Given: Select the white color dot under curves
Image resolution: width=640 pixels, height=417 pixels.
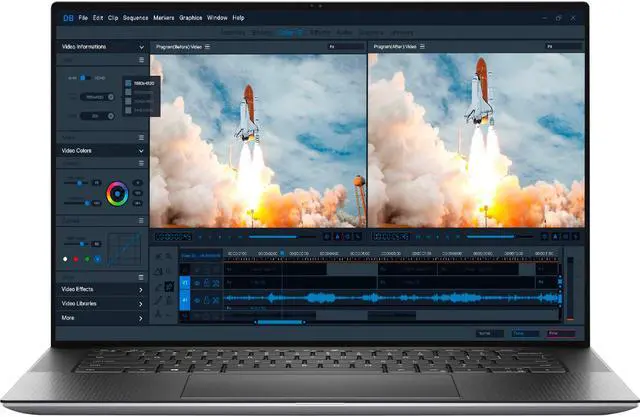Looking at the screenshot, I should pos(66,259).
